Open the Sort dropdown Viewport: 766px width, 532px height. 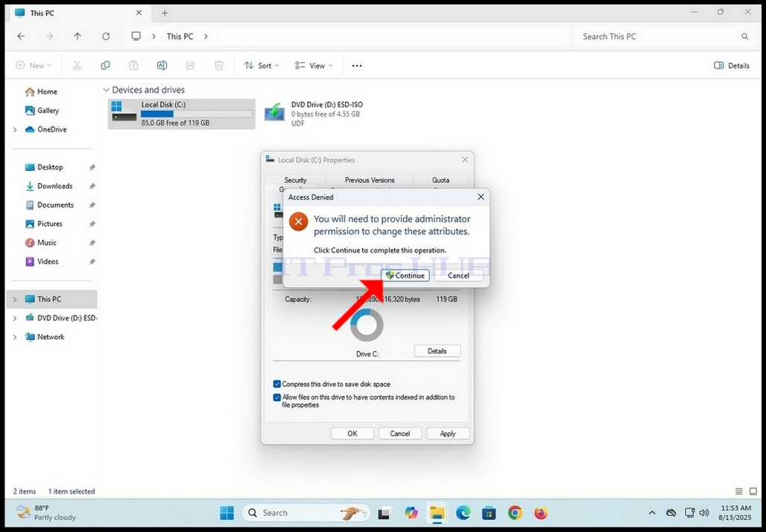coord(262,66)
